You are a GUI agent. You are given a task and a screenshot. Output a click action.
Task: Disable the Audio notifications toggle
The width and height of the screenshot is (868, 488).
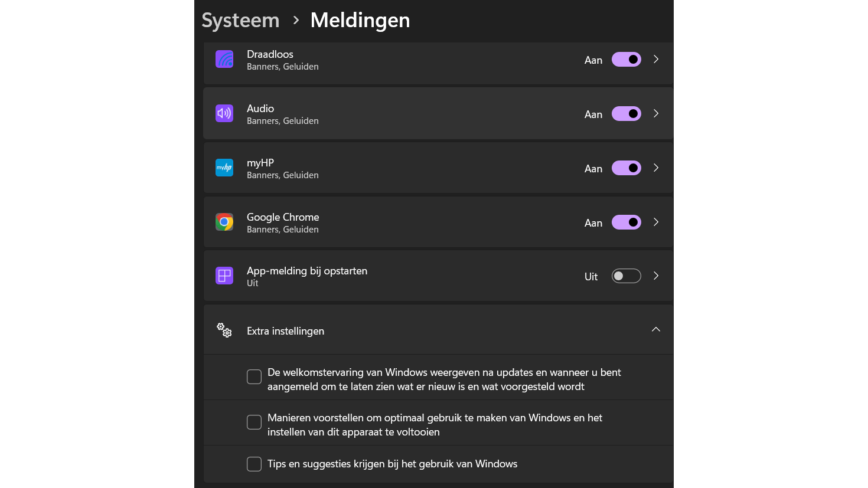626,114
